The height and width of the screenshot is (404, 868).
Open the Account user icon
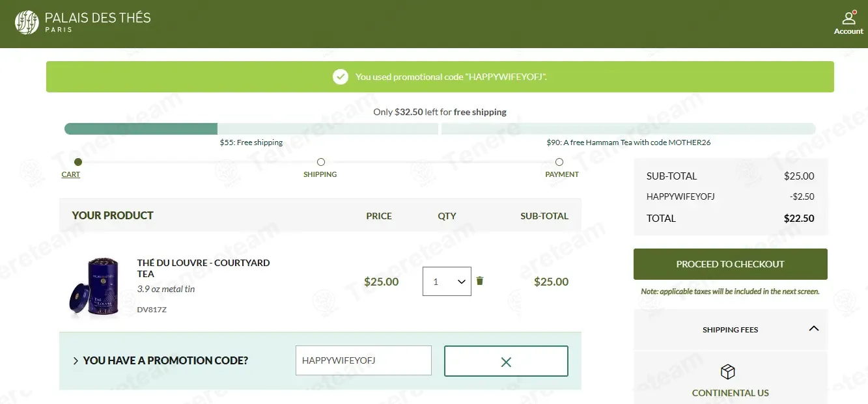[x=848, y=18]
